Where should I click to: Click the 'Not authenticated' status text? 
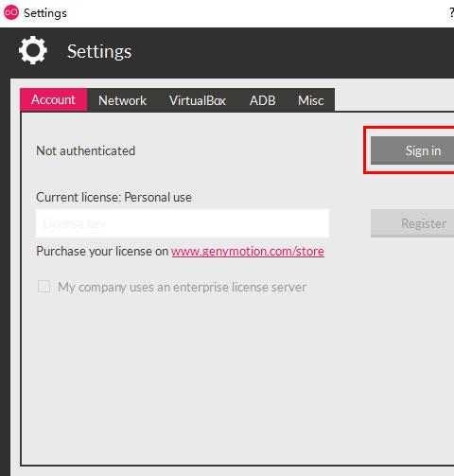pyautogui.click(x=86, y=150)
